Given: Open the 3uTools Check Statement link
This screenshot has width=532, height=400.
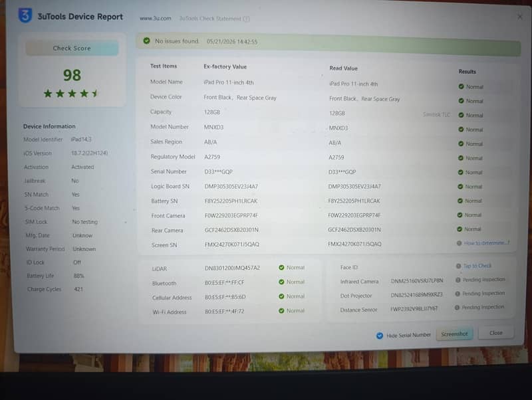Looking at the screenshot, I should 214,19.
